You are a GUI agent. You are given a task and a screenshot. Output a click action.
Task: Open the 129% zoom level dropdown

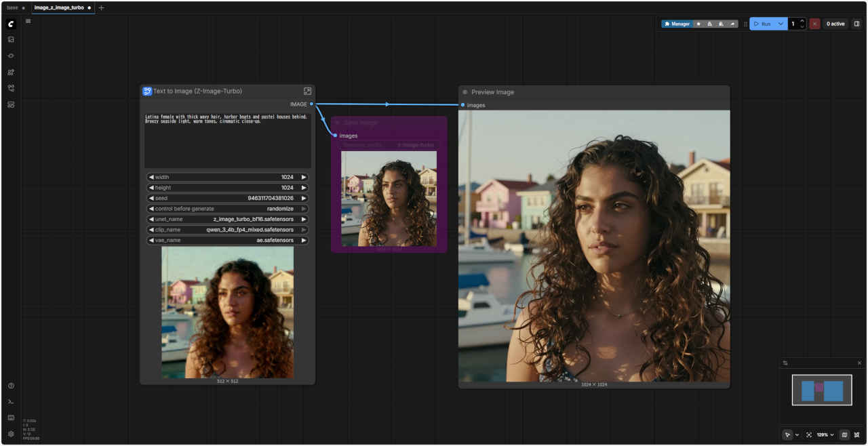click(x=825, y=434)
